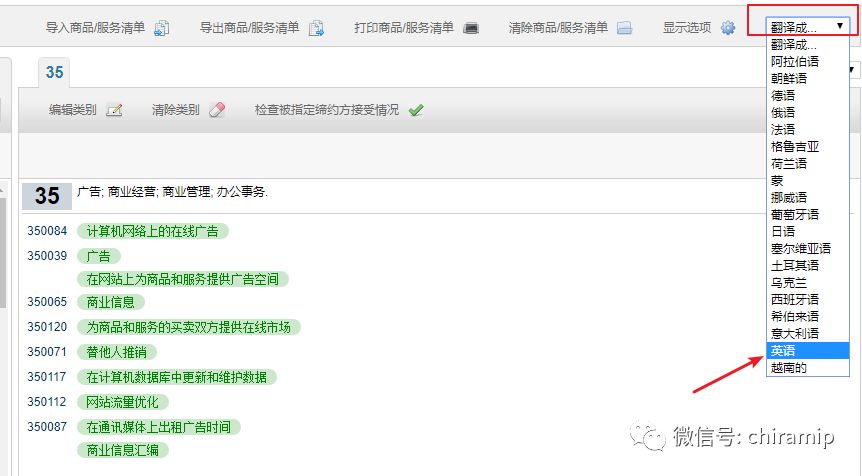Image resolution: width=862 pixels, height=476 pixels.
Task: Click the import goods/services list icon
Action: coord(162,27)
